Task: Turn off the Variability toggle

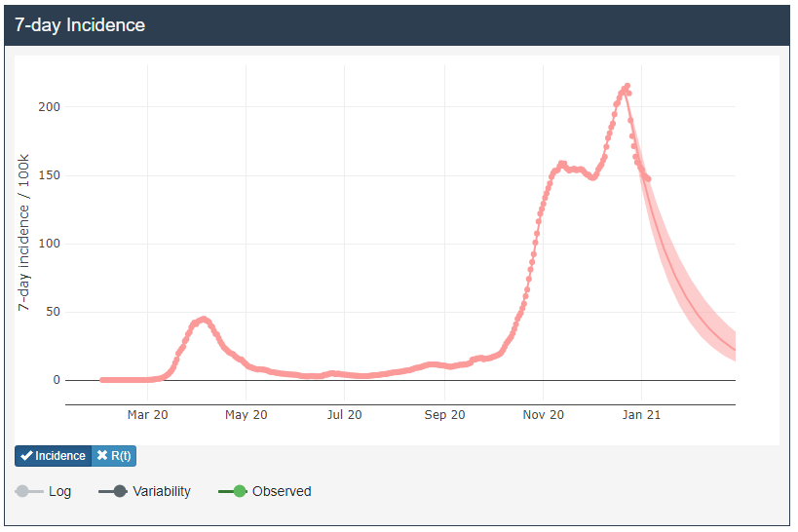Action: point(113,492)
